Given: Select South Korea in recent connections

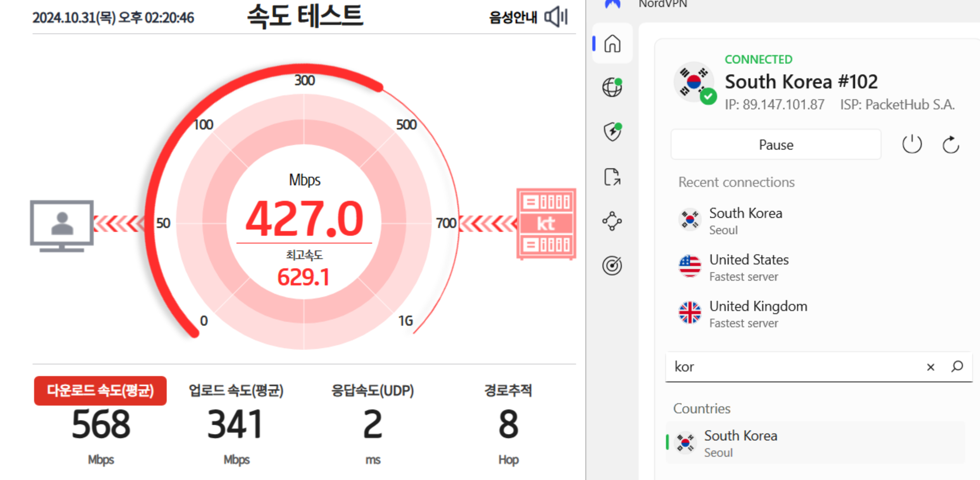Looking at the screenshot, I should coord(745,221).
